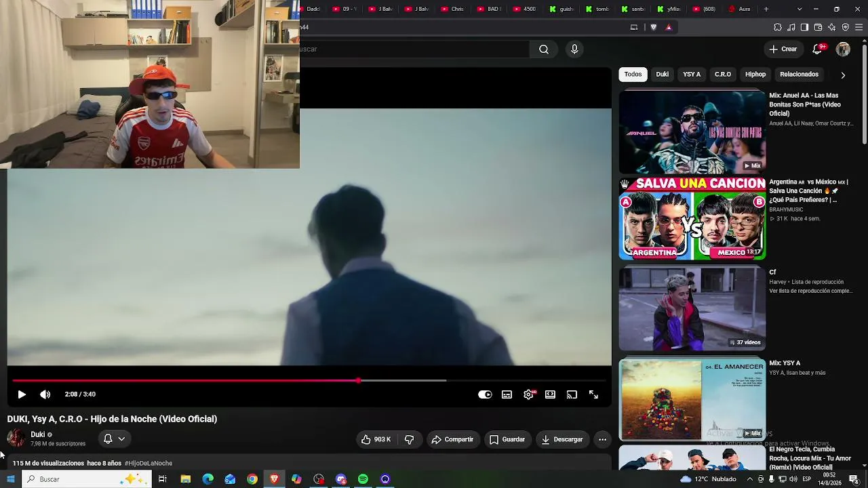This screenshot has height=488, width=868.
Task: Download the video with Descargar
Action: click(x=562, y=439)
